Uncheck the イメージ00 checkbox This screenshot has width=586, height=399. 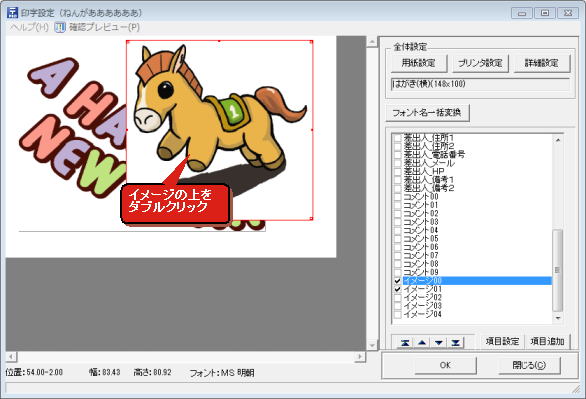point(397,281)
